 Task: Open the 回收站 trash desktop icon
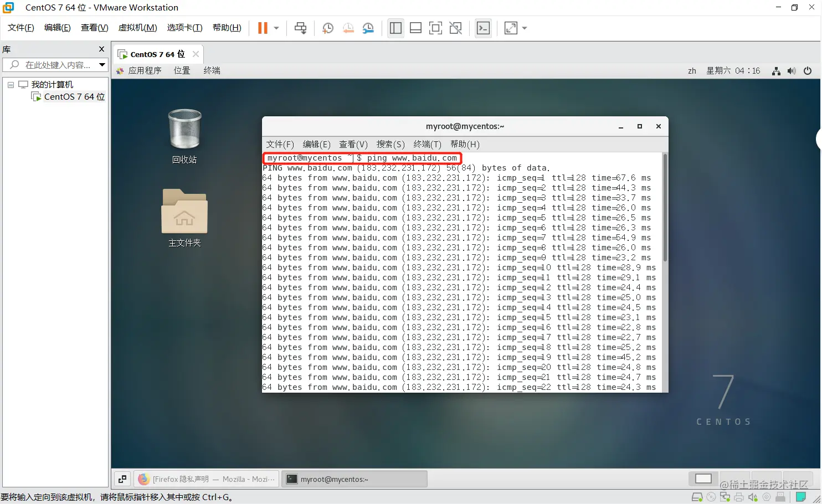tap(184, 136)
